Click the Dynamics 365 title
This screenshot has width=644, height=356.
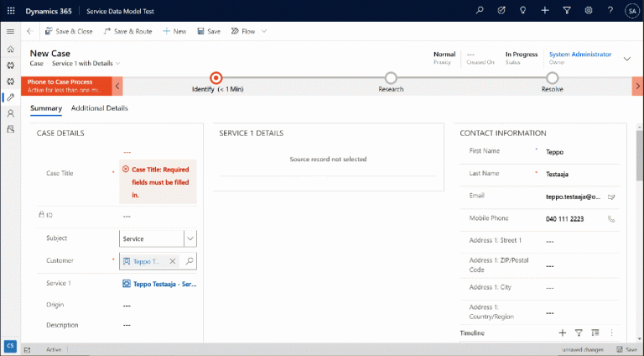49,11
